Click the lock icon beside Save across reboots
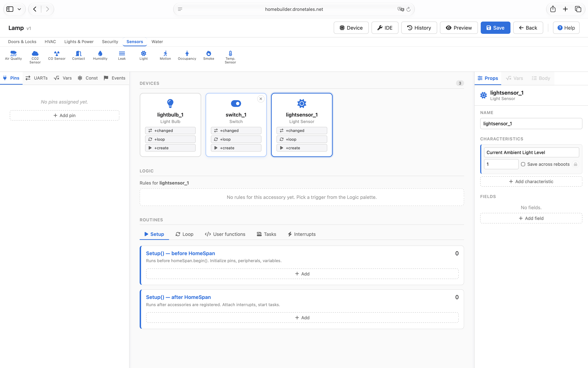 pyautogui.click(x=575, y=164)
